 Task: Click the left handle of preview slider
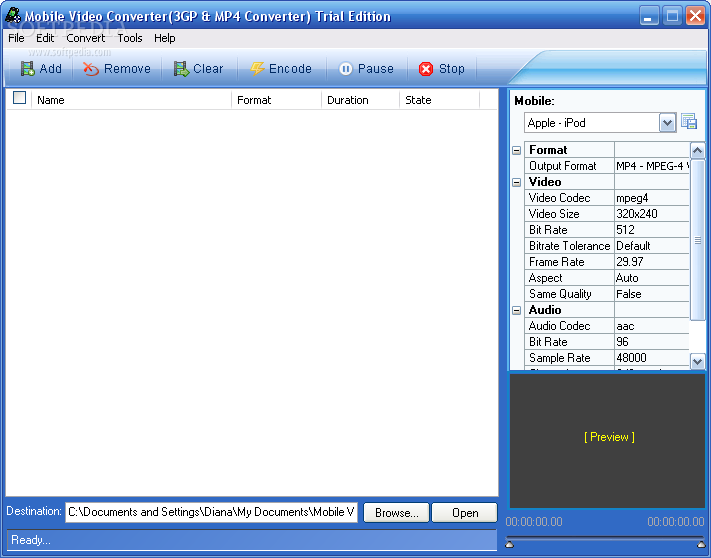pos(510,542)
